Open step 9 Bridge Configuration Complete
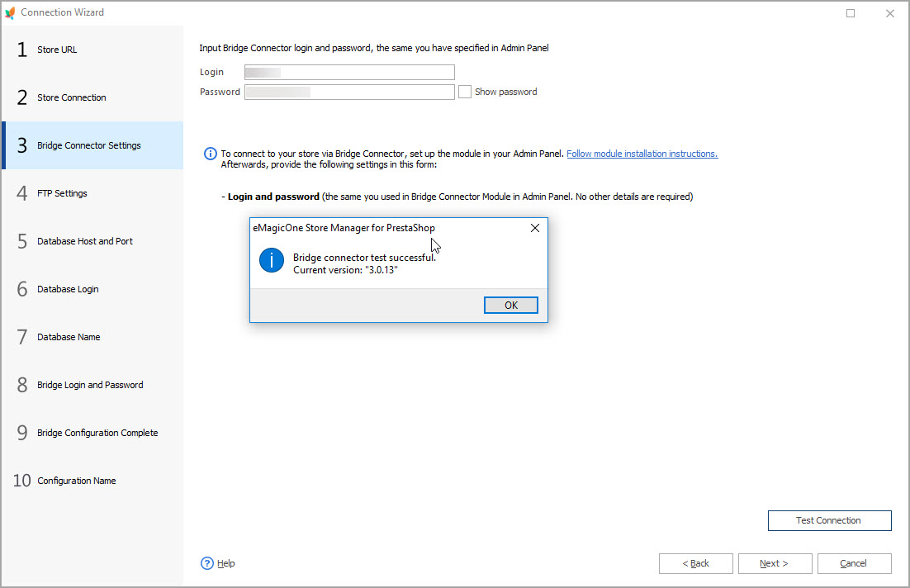 (x=92, y=433)
